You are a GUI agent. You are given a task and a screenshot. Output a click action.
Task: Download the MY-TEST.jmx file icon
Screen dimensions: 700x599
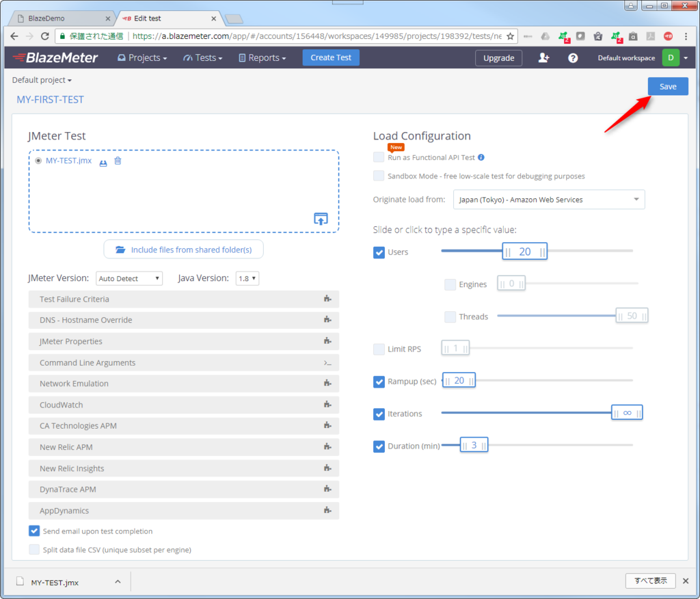click(103, 163)
